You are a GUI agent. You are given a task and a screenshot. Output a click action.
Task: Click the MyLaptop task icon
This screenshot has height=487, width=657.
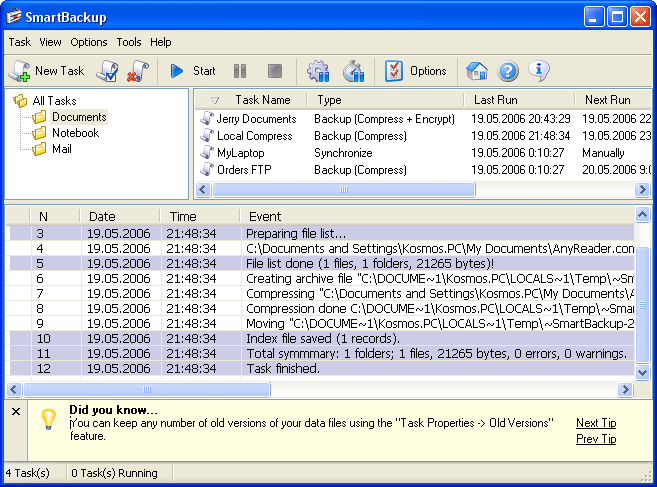click(207, 152)
